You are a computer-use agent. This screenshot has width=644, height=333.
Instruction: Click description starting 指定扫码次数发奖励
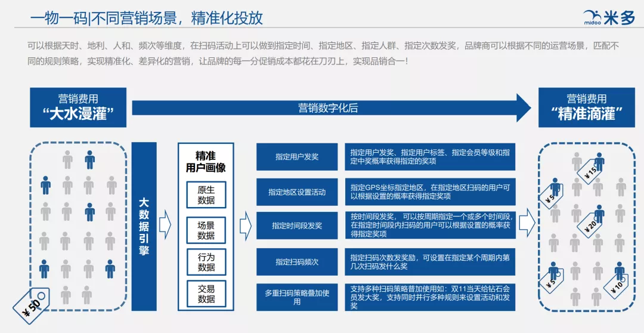coord(430,262)
